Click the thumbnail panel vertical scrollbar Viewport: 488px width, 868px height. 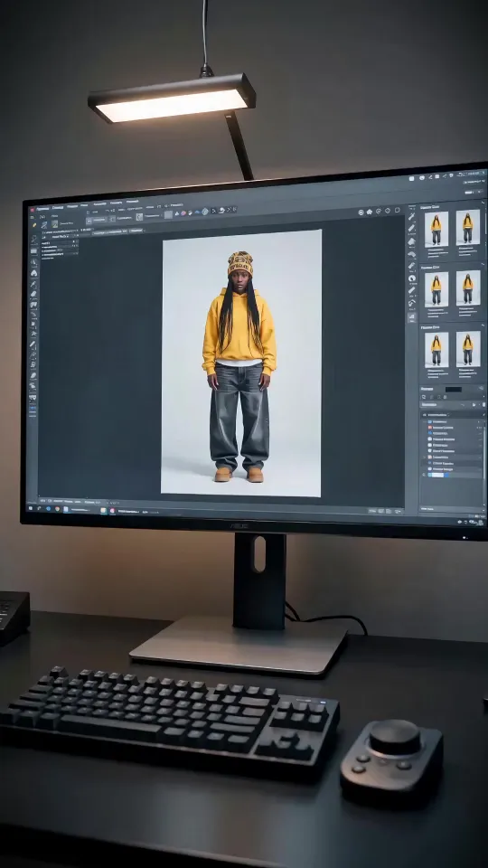pos(486,222)
